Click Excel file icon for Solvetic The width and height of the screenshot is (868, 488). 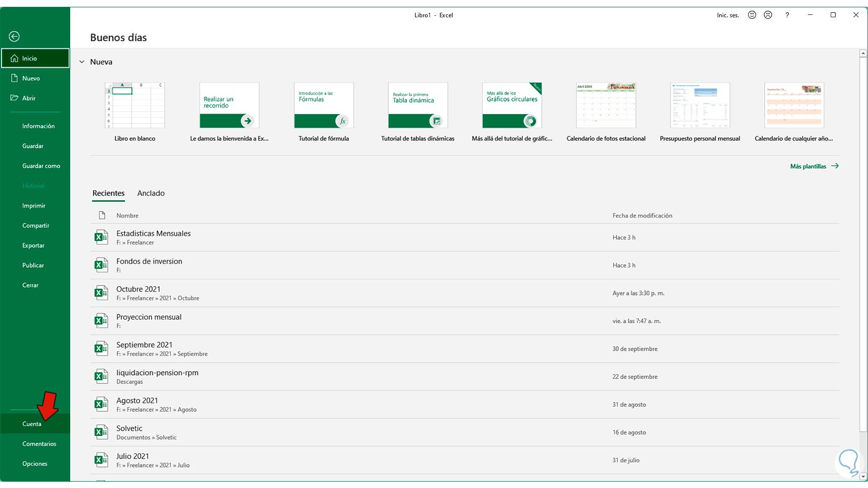101,432
